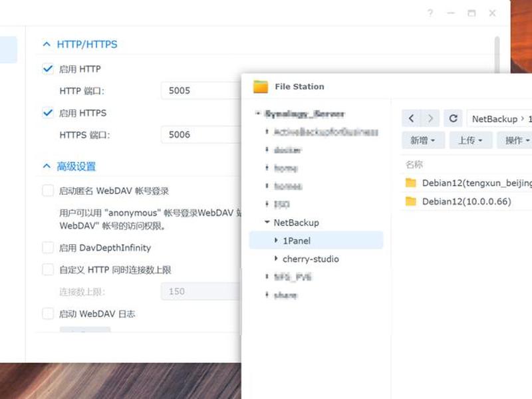This screenshot has height=399, width=532.
Task: Go back using File Station's back arrow
Action: click(x=411, y=118)
